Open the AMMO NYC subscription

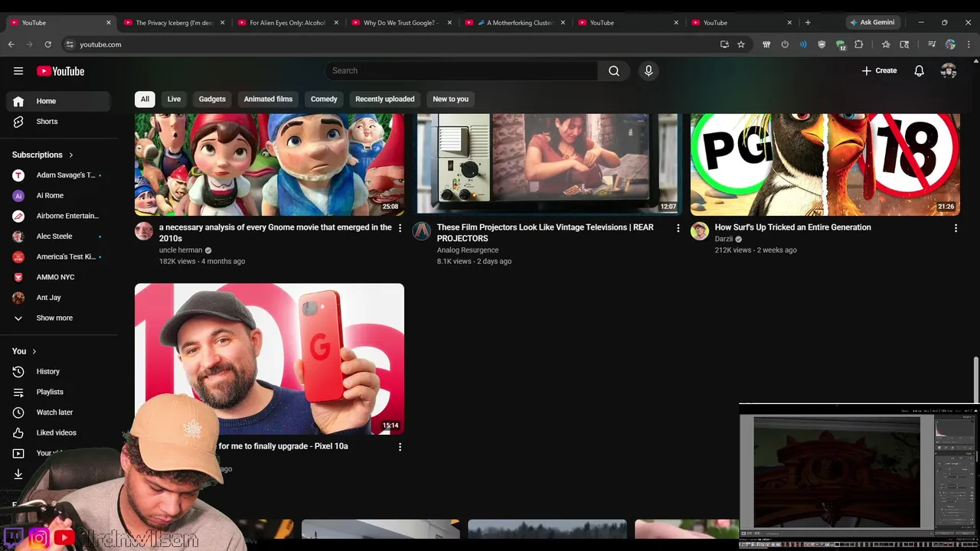point(59,277)
